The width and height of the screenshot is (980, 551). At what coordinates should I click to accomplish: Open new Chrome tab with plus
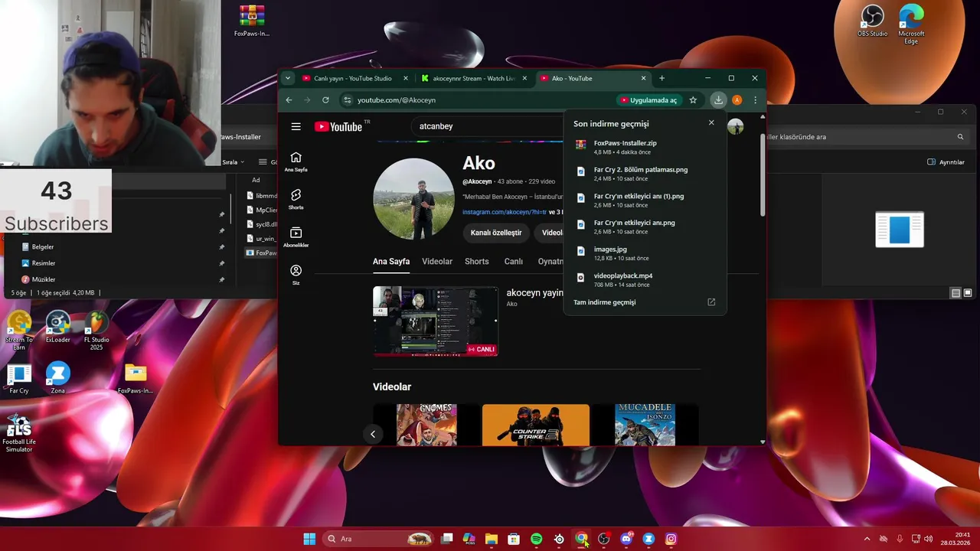[x=661, y=78]
